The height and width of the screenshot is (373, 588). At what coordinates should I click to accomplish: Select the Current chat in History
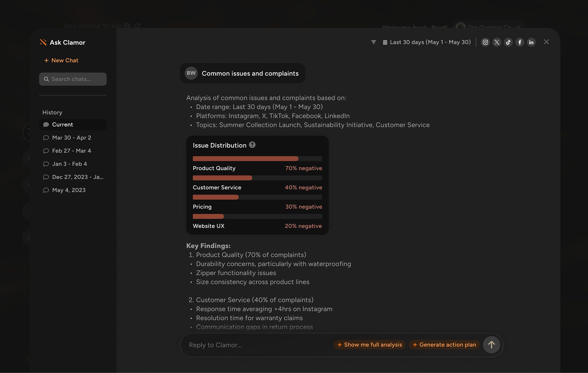pos(62,125)
